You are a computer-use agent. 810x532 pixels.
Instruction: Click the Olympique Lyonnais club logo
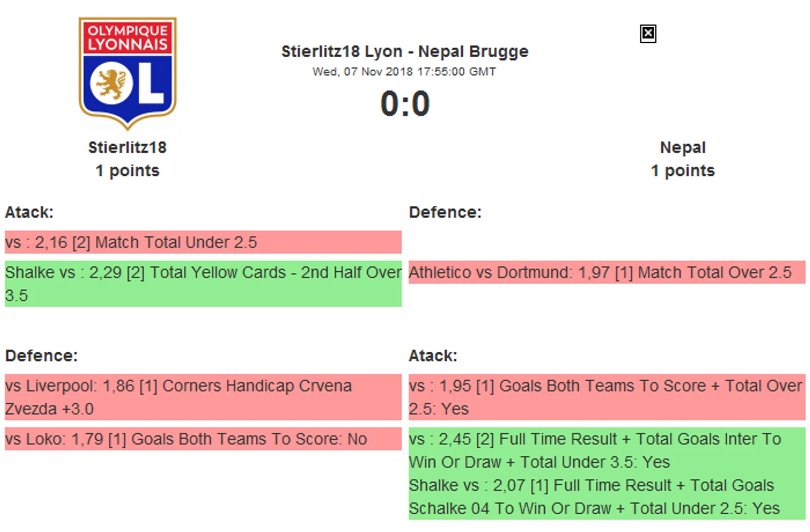click(x=128, y=73)
